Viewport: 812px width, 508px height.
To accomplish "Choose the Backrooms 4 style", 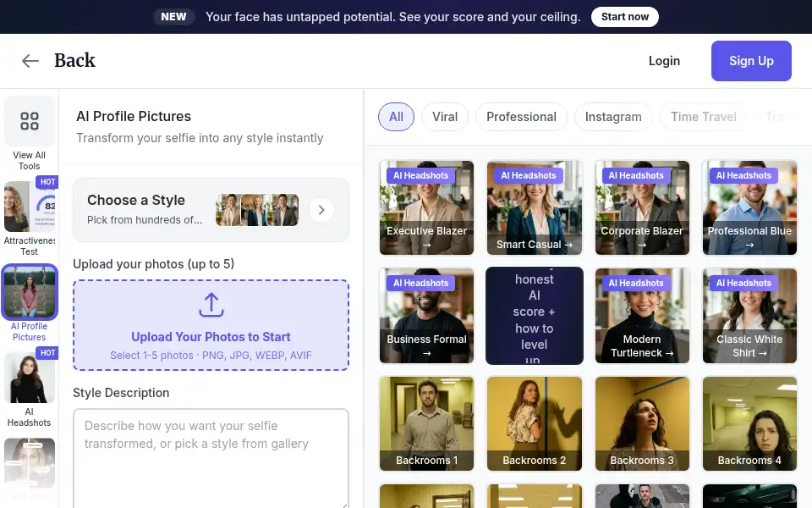I will point(749,424).
